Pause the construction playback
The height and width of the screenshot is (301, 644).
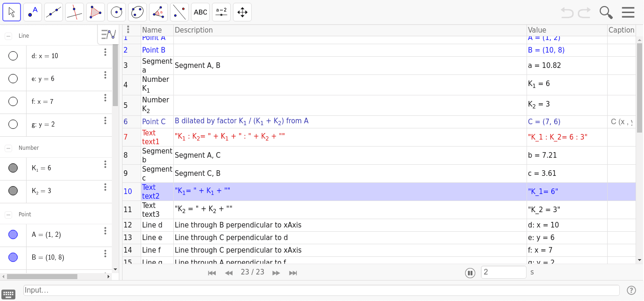(x=470, y=273)
